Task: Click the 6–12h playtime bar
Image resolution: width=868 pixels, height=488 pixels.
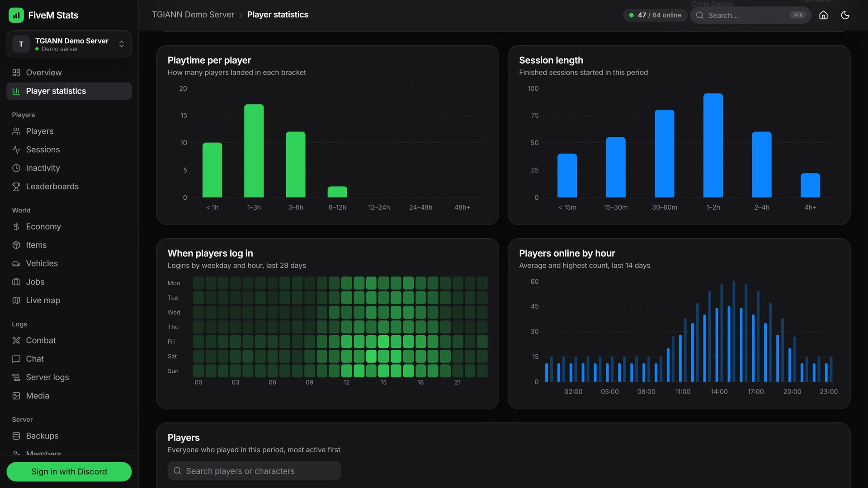Action: pos(337,192)
